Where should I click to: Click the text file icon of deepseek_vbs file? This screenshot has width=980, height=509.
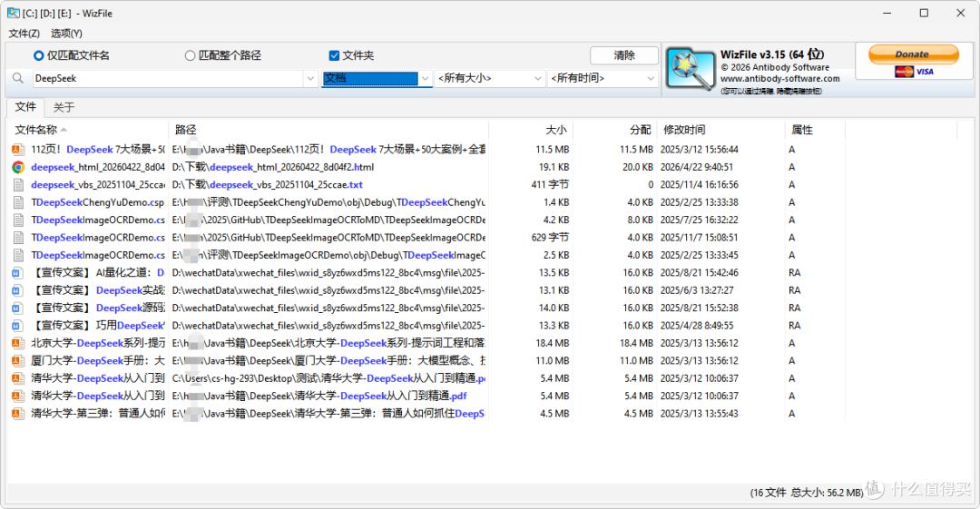[x=18, y=185]
